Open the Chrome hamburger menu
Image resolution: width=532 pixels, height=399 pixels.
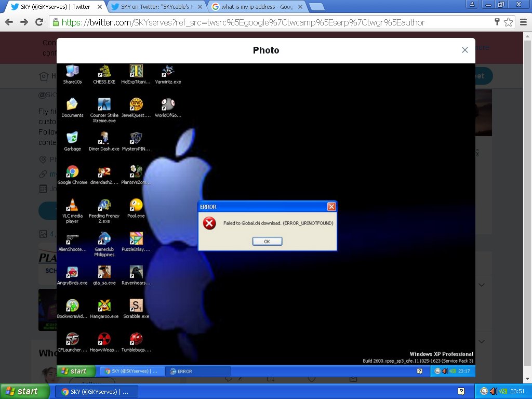[x=524, y=22]
